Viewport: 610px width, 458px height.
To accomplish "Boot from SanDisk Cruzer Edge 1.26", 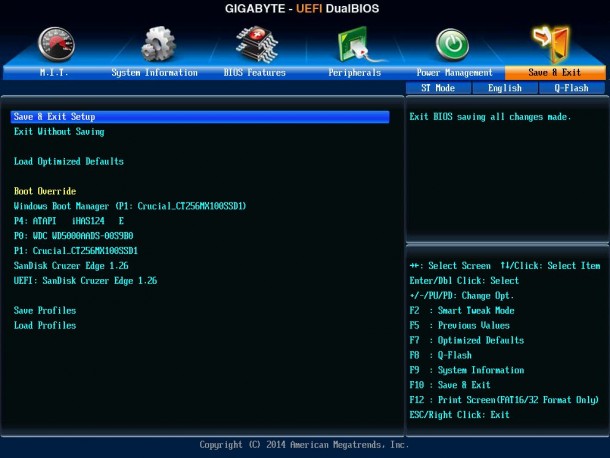I will [x=71, y=266].
